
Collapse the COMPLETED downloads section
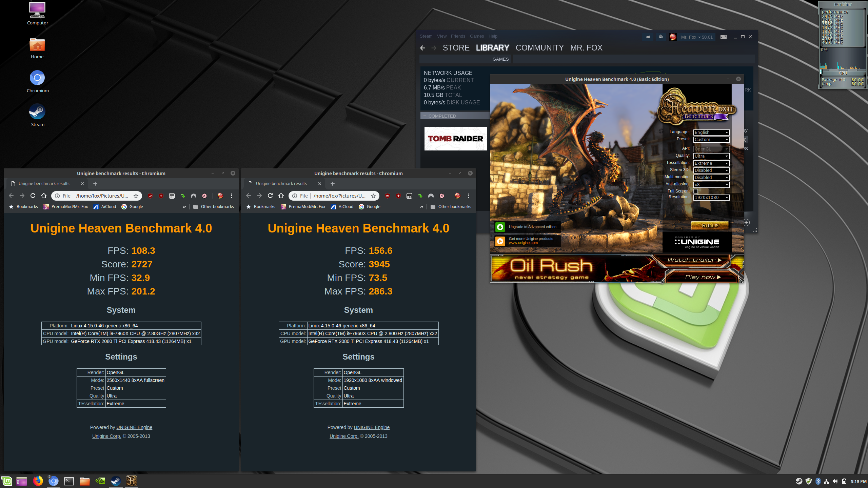[x=425, y=116]
